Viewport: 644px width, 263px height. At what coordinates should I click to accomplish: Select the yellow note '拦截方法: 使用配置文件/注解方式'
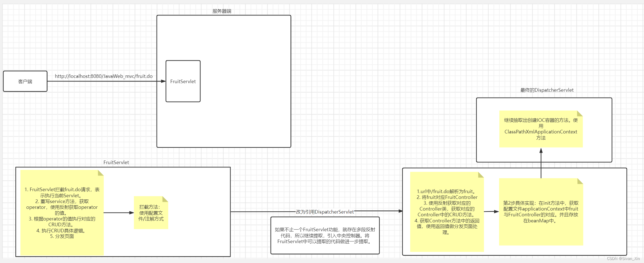(x=151, y=213)
